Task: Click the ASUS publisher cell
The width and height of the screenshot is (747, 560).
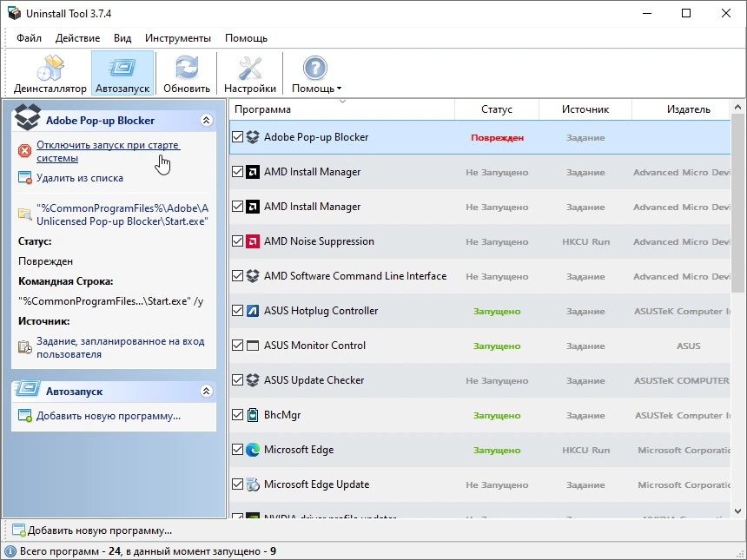Action: [x=689, y=346]
